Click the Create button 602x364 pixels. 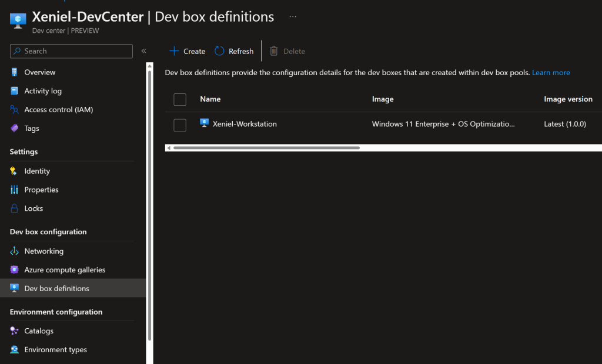coord(187,51)
